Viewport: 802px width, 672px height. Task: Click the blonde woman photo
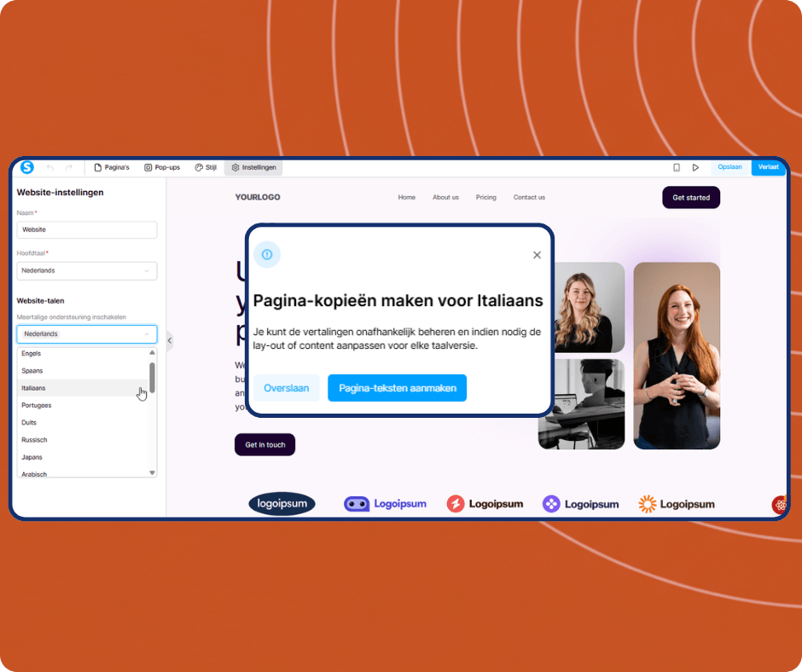pyautogui.click(x=590, y=307)
